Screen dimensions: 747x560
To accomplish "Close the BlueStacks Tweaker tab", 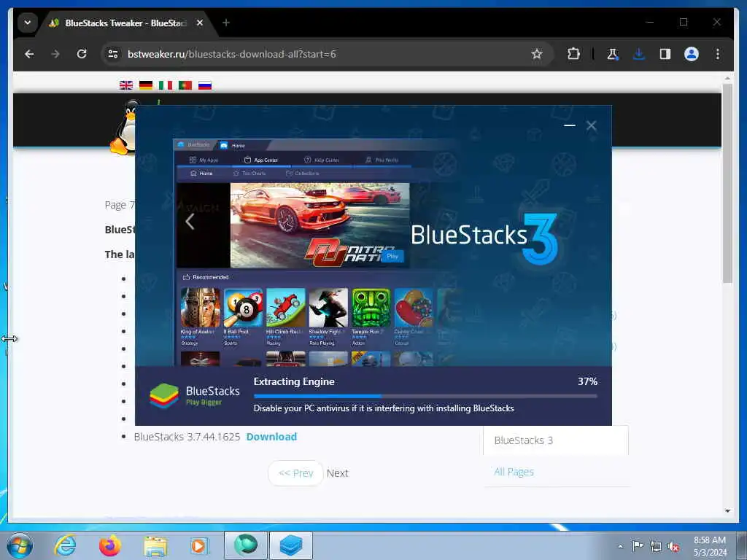I will coord(200,23).
